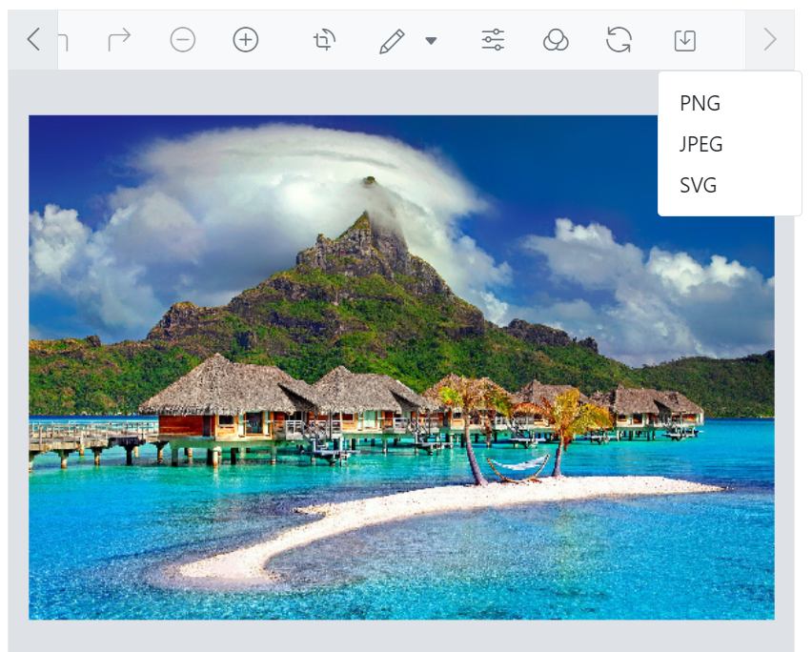Screen dimensions: 812x652
Task: Expand the pencil tool dropdown arrow
Action: point(430,43)
